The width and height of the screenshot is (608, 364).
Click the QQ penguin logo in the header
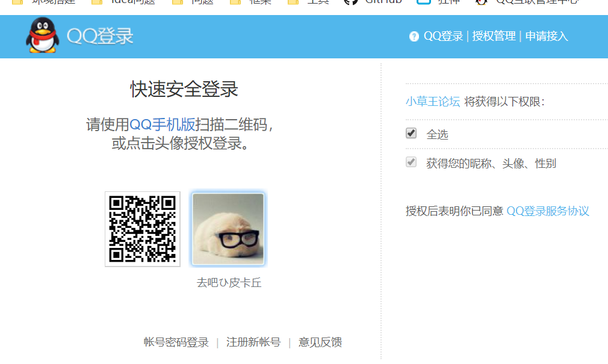pyautogui.click(x=43, y=35)
